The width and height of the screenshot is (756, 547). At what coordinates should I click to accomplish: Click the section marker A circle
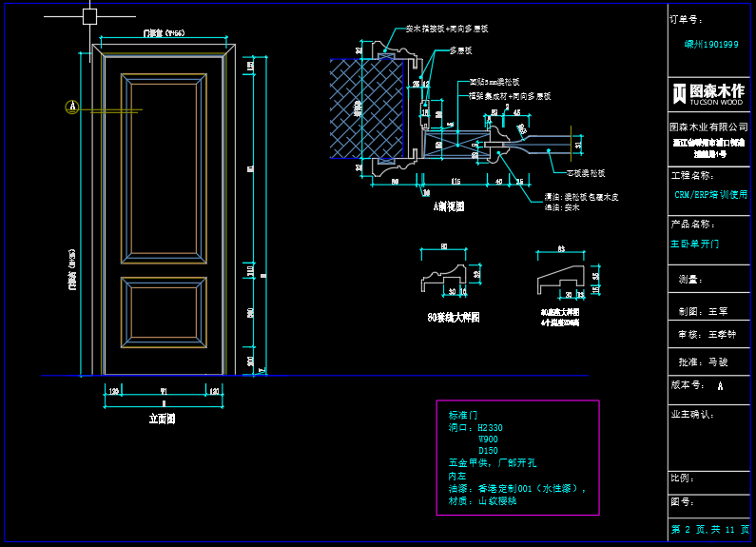(71, 107)
